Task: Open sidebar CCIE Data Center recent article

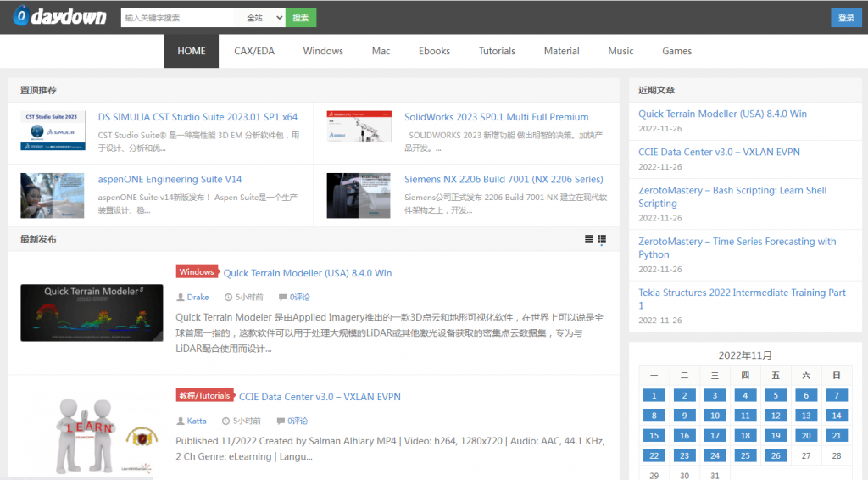Action: (719, 152)
